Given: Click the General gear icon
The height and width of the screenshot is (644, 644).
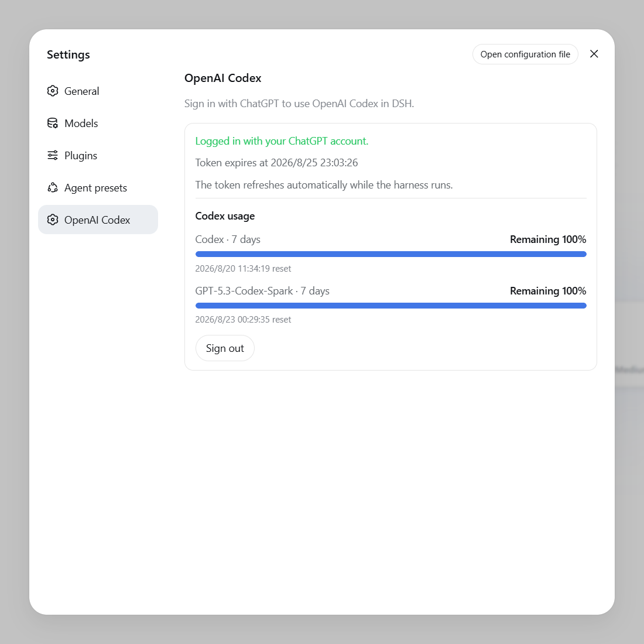Looking at the screenshot, I should click(53, 91).
